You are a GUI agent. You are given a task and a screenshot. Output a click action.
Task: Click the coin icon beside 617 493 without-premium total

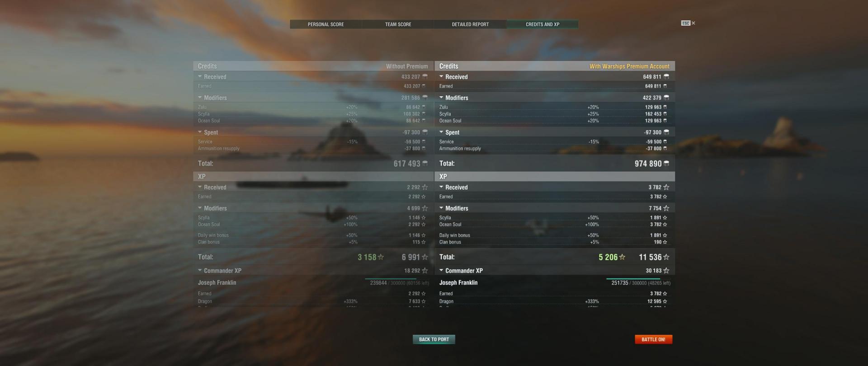point(425,164)
